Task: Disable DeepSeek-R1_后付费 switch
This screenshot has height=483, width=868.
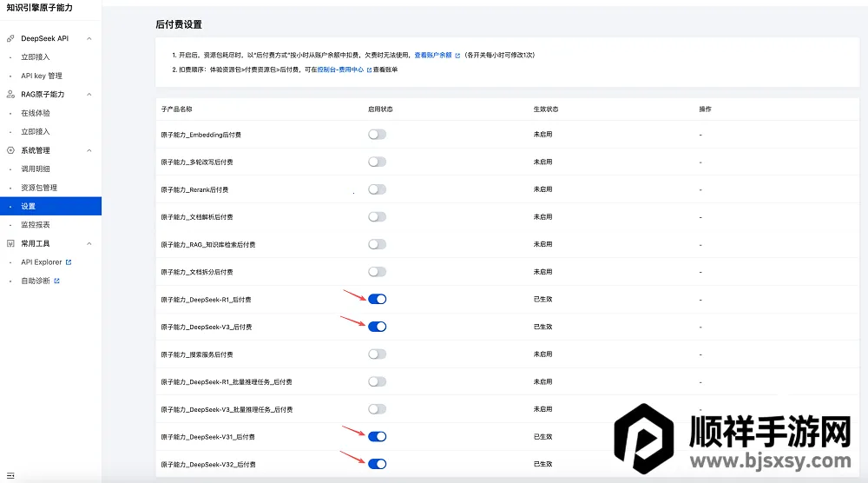Action: (x=377, y=299)
